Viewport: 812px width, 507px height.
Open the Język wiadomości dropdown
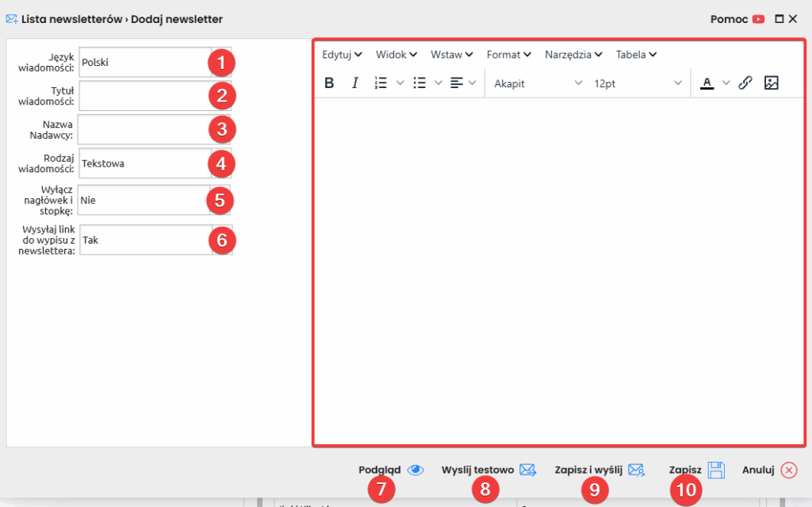[144, 62]
